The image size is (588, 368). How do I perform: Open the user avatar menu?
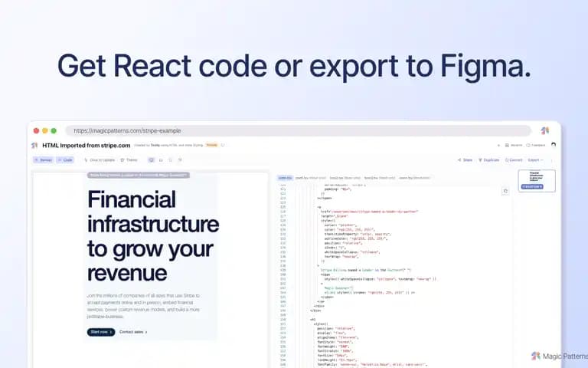(x=553, y=145)
